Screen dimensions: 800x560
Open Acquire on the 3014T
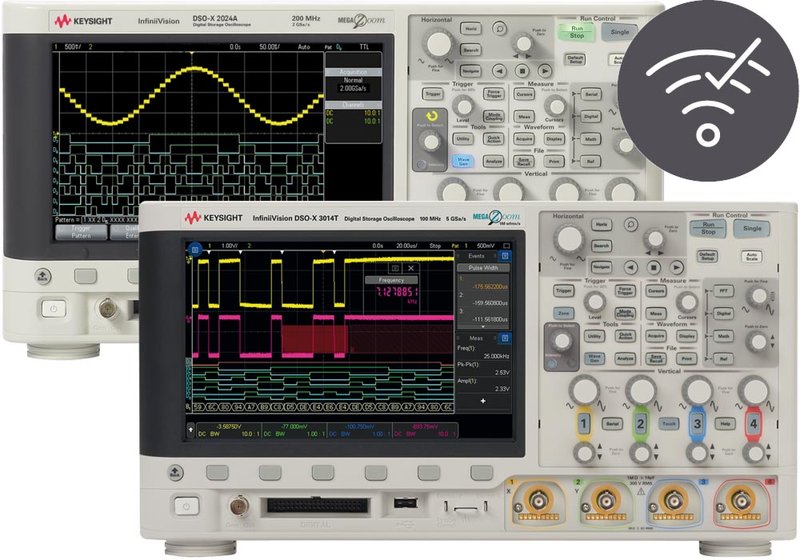(656, 336)
